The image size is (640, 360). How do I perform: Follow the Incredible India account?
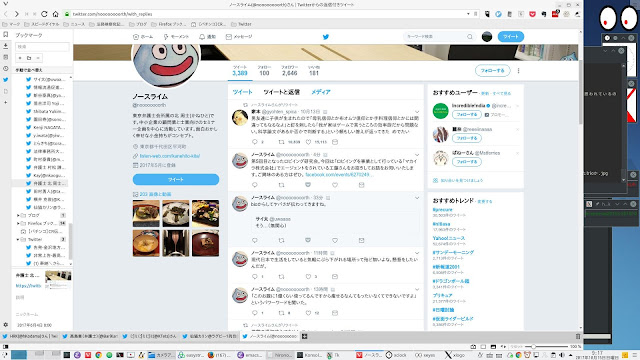tap(467, 115)
